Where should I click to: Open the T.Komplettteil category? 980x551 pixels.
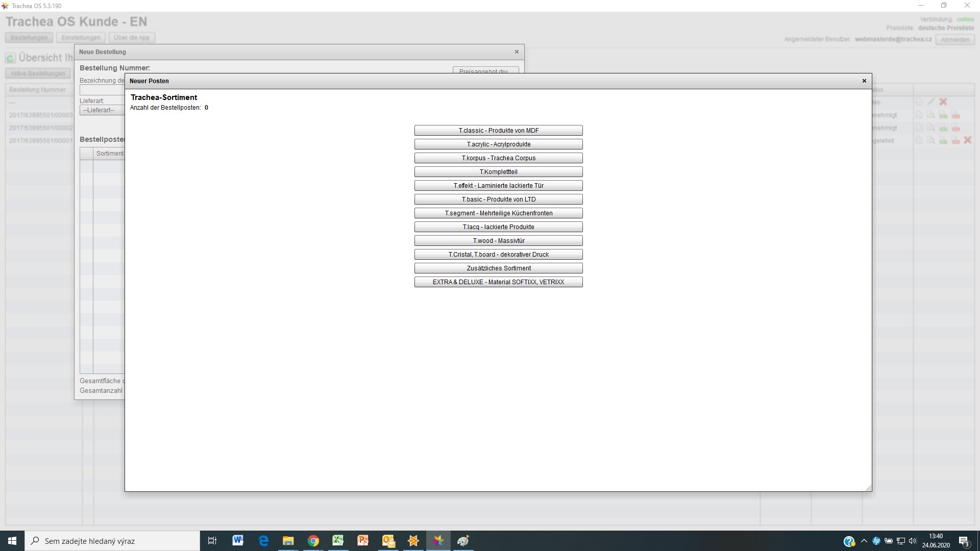tap(498, 172)
